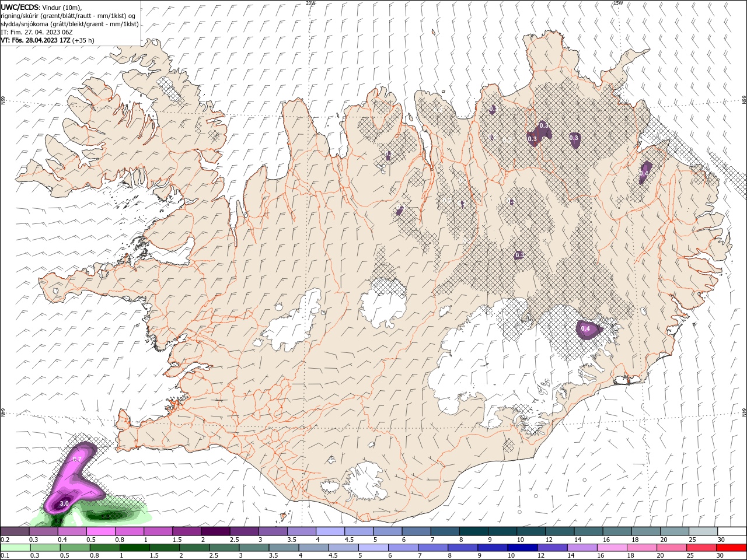Click the 5–6 swatch in upper snow scale
The height and width of the screenshot is (560, 747).
point(387,531)
